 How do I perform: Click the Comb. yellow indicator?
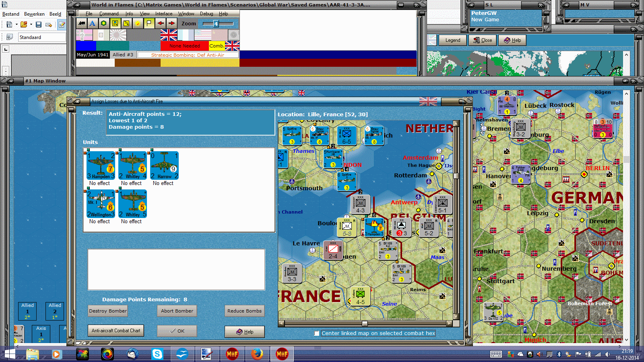point(217,46)
